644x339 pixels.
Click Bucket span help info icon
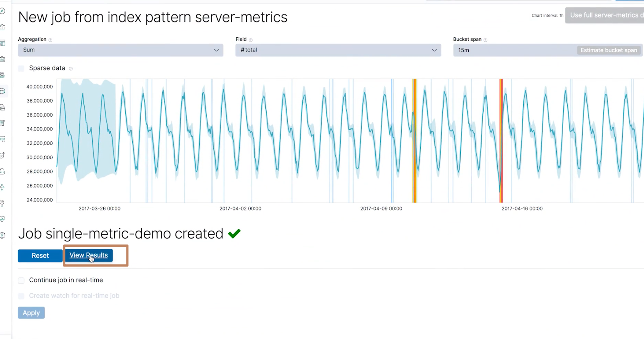(x=485, y=40)
